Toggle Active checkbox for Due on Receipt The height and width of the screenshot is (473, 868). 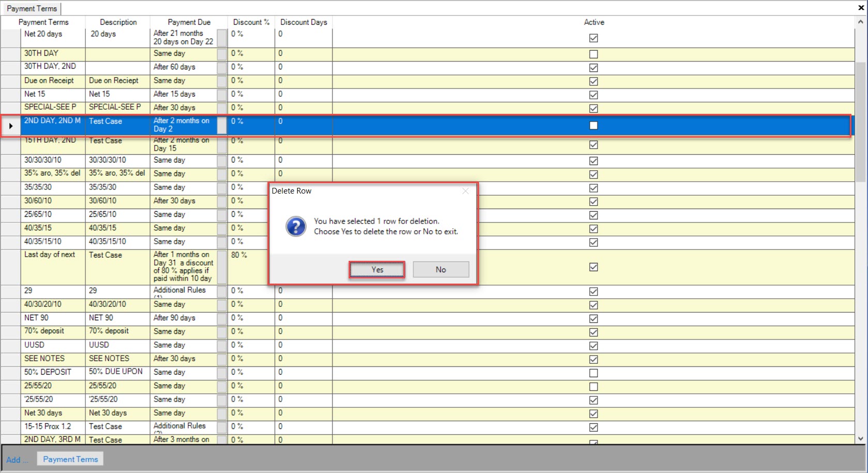coord(594,81)
